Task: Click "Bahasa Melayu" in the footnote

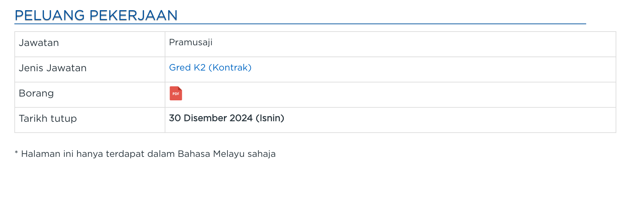Action: (x=211, y=154)
